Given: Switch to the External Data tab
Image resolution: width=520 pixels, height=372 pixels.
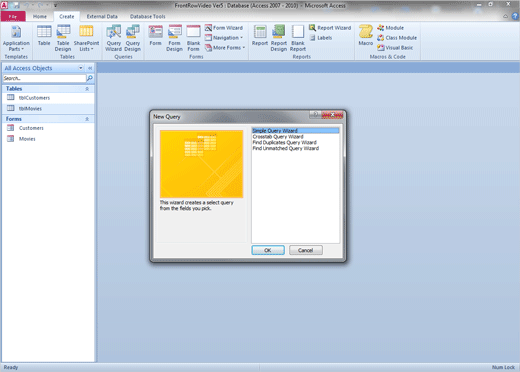Looking at the screenshot, I should pos(102,16).
